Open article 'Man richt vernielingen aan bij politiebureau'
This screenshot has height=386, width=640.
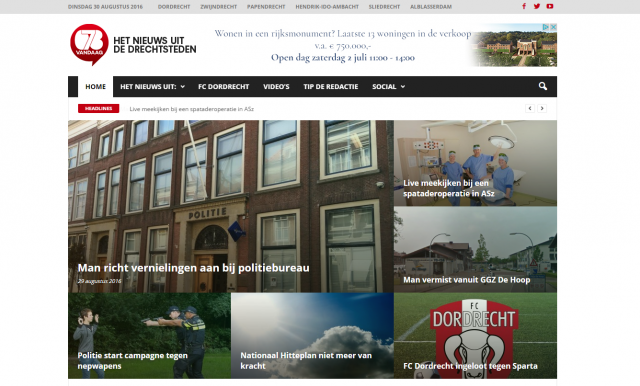pyautogui.click(x=193, y=268)
